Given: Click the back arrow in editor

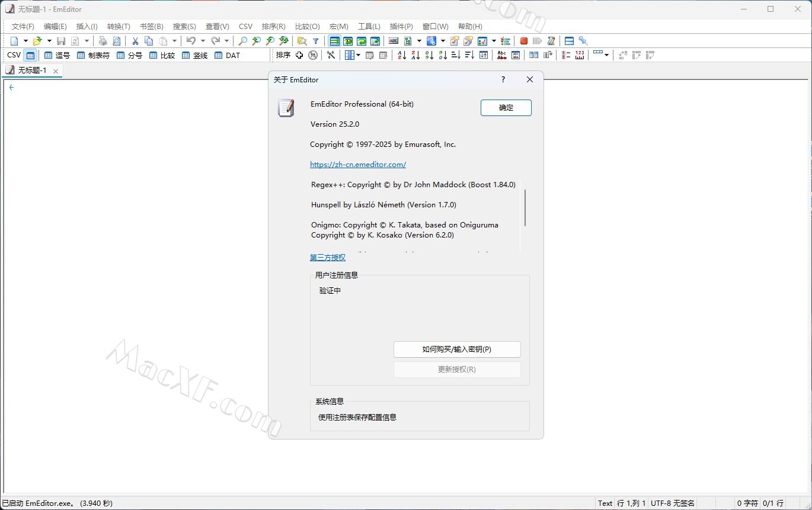Looking at the screenshot, I should tap(11, 87).
